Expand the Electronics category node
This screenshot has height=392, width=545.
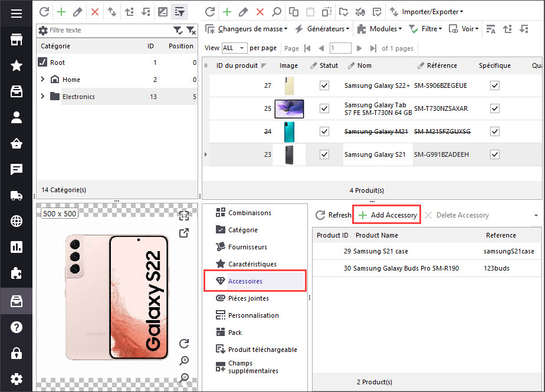pos(42,96)
